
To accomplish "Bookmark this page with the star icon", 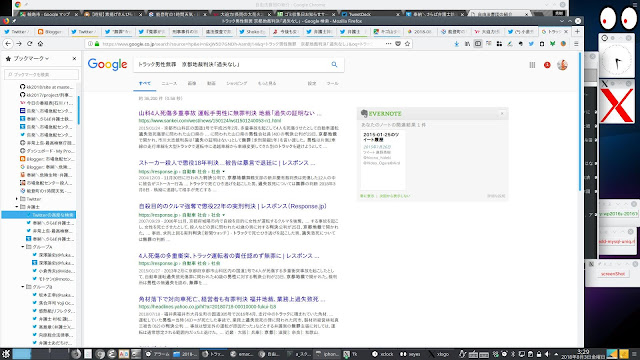I will coord(407,44).
